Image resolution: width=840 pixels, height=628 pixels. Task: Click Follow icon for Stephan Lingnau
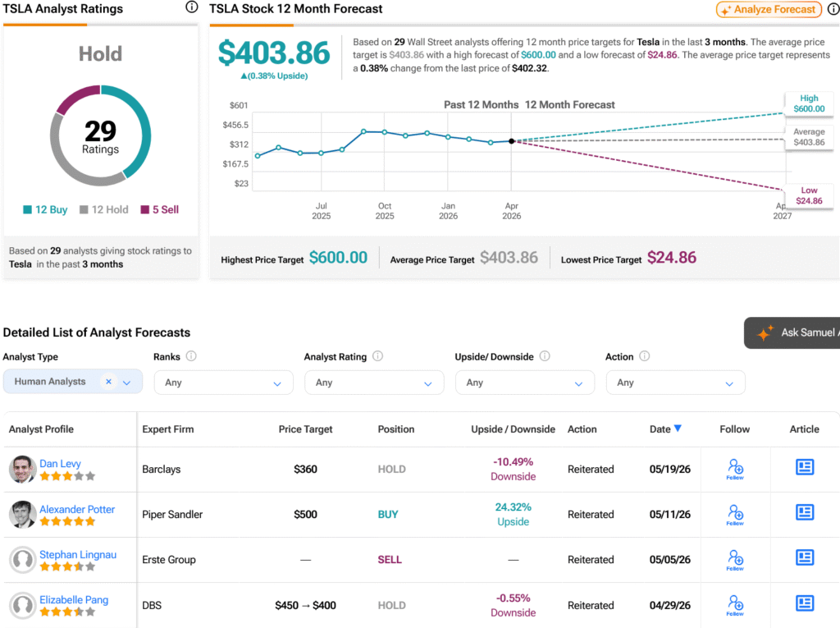pos(734,560)
